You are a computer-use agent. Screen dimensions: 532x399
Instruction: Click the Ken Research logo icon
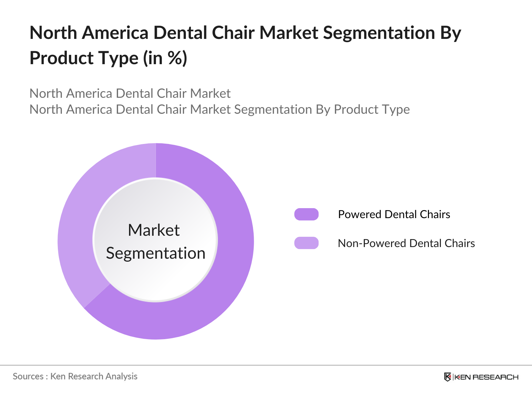point(448,377)
